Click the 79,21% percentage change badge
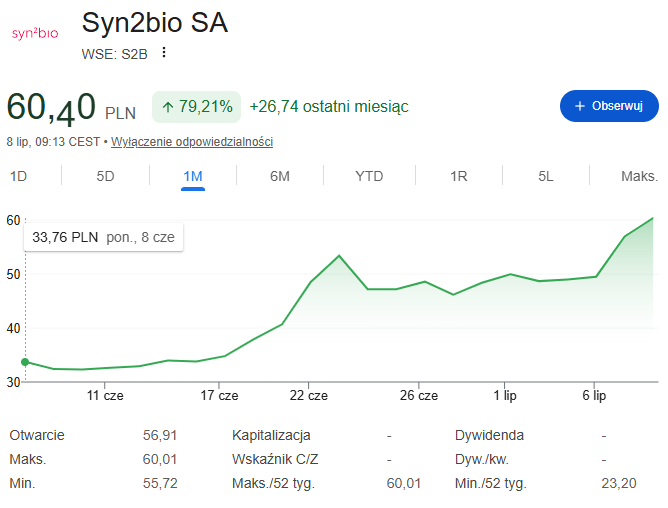 (196, 107)
